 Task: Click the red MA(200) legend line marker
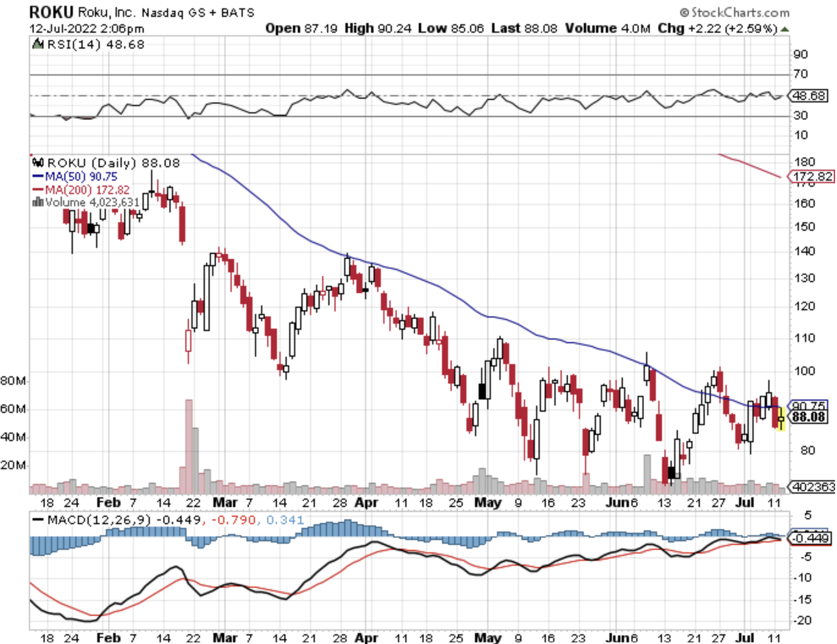tap(38, 189)
